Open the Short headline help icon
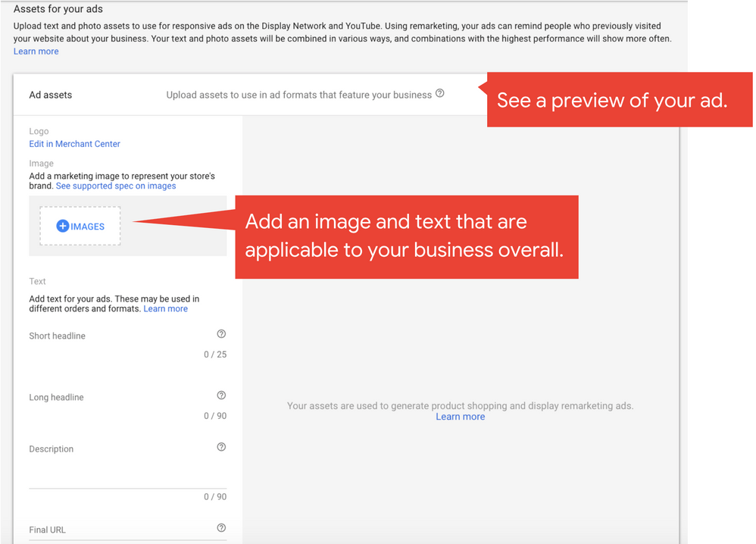This screenshot has width=756, height=544. 221,334
